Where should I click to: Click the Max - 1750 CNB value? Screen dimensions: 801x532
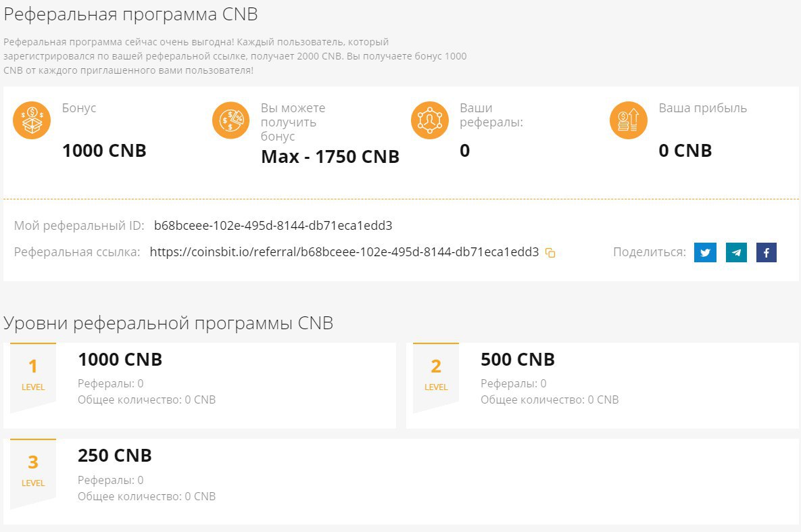point(330,157)
